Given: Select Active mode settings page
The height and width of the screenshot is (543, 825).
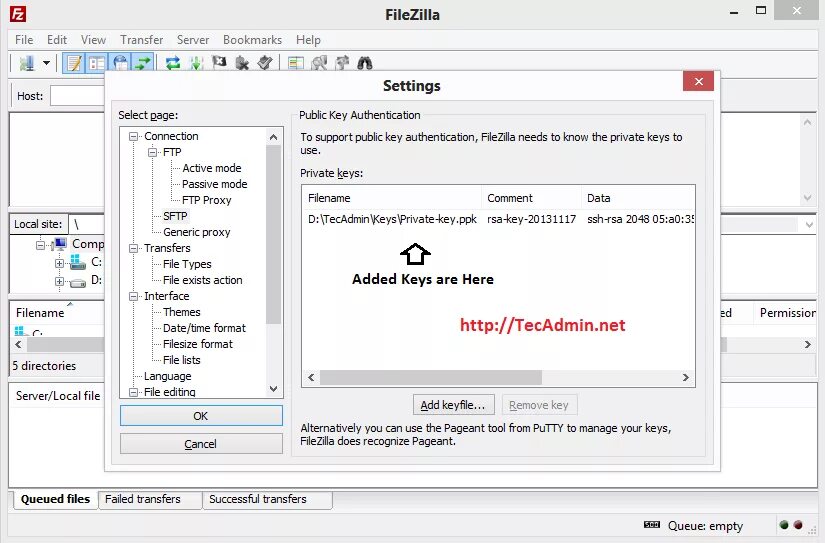Looking at the screenshot, I should pyautogui.click(x=212, y=168).
